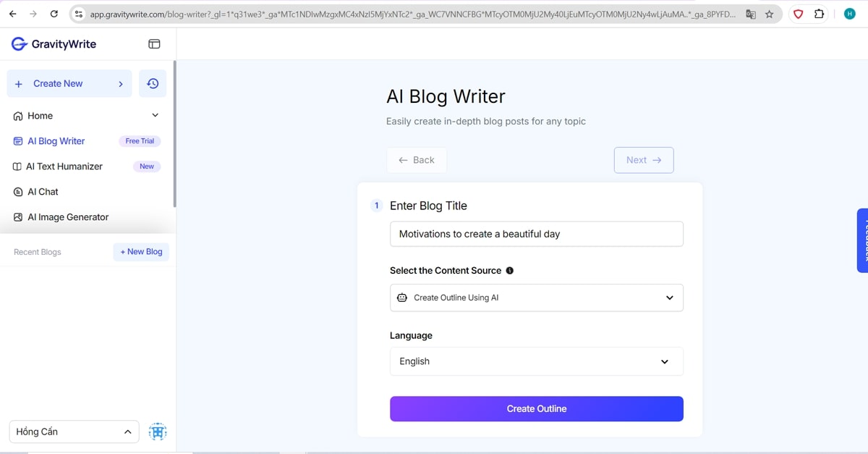868x454 pixels.
Task: Open AI Image Generator in sidebar
Action: [x=67, y=217]
